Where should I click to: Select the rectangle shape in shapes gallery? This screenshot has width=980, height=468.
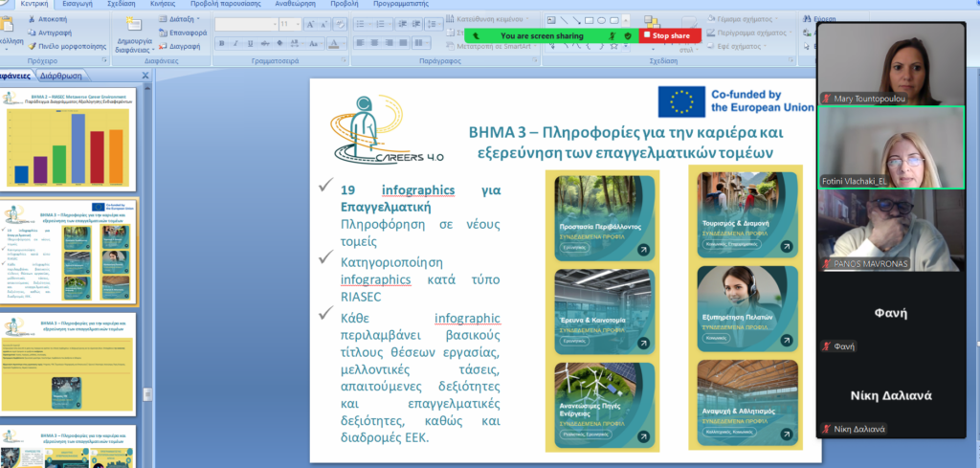tap(590, 20)
